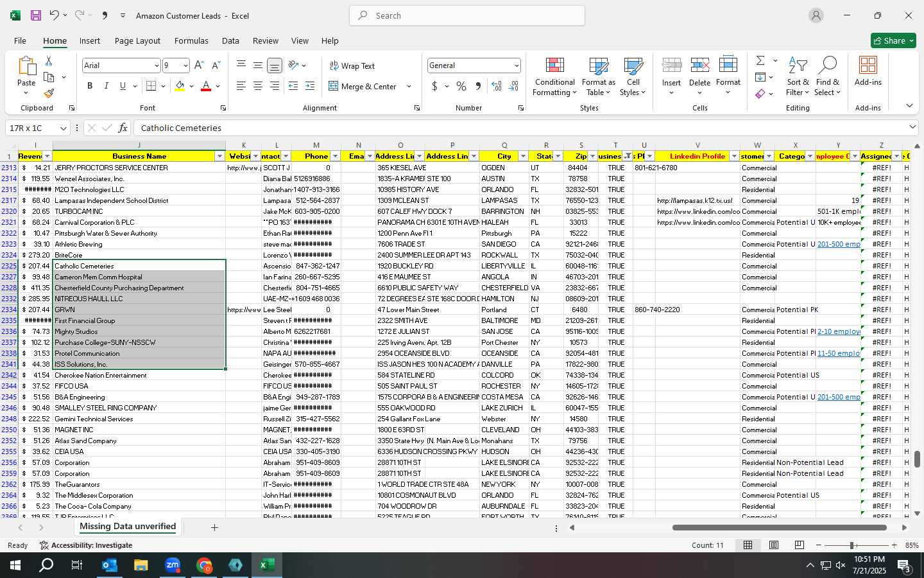The height and width of the screenshot is (578, 924).
Task: Undo the last action
Action: coord(55,15)
